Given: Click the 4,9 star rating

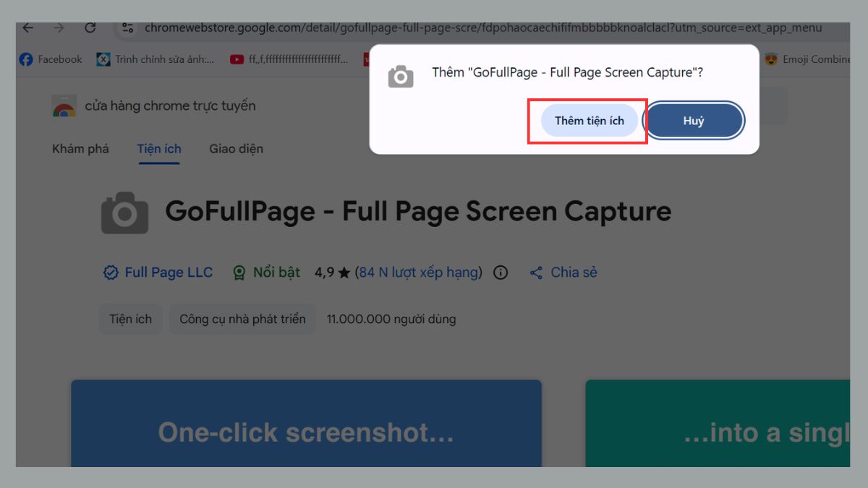Looking at the screenshot, I should (332, 273).
